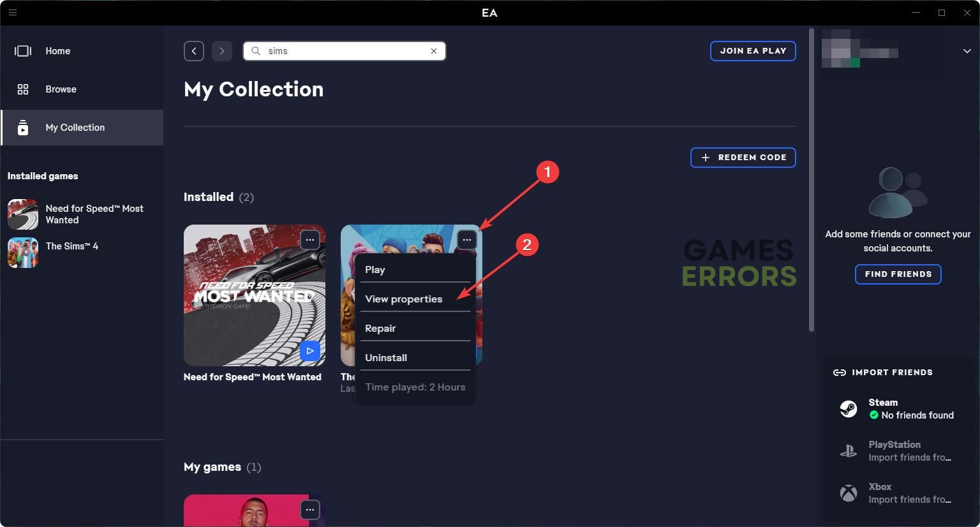Click the Join EA Play button
The width and height of the screenshot is (980, 527).
(753, 51)
